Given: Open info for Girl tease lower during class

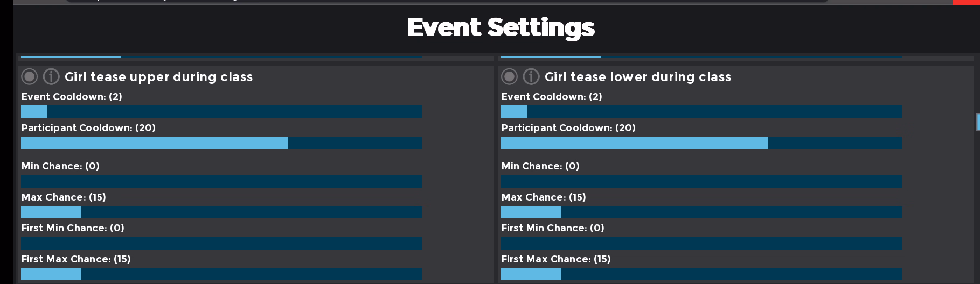Looking at the screenshot, I should 531,77.
